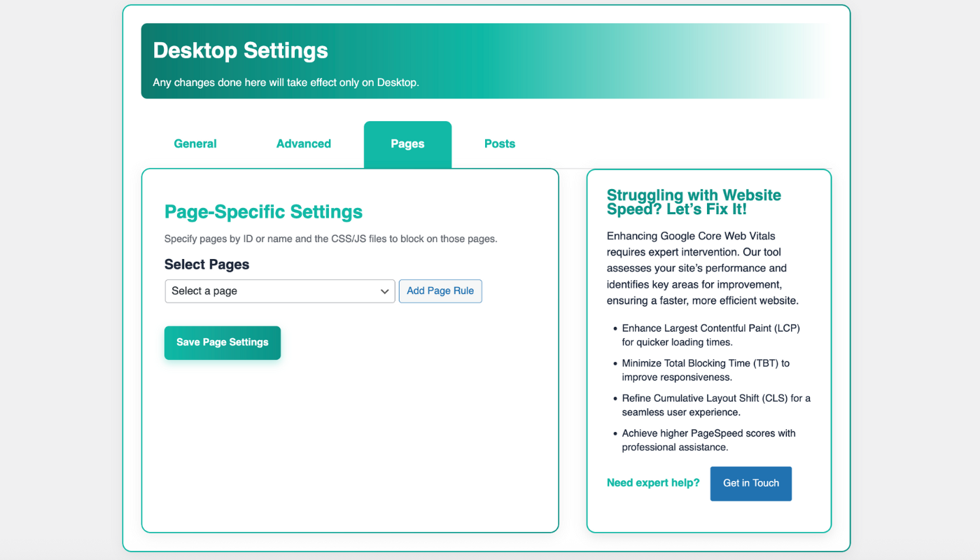Screen dimensions: 980x560
Task: Click 'Enhancing Google Core Web Vitals' paragraph
Action: click(x=703, y=268)
